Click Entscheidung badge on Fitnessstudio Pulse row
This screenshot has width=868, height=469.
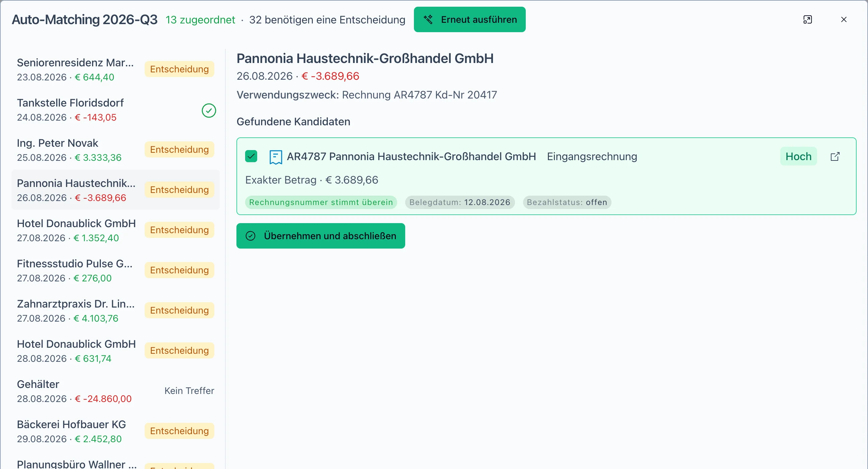point(179,270)
